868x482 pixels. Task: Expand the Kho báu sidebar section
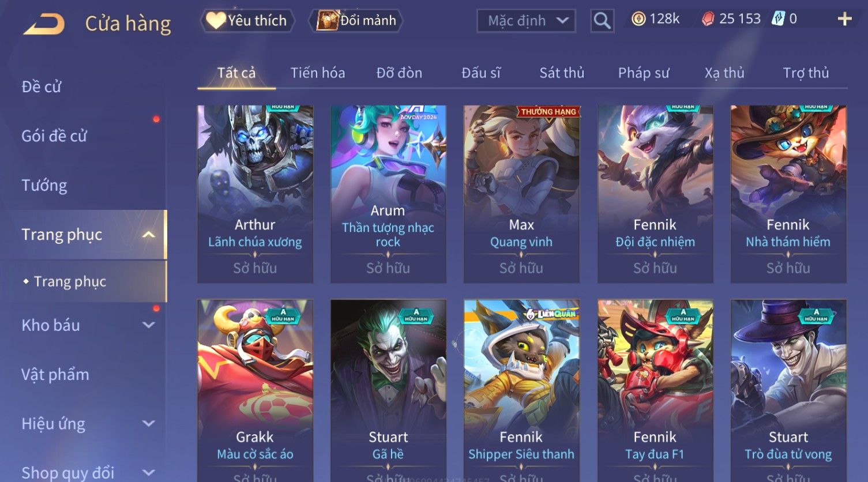coord(148,325)
